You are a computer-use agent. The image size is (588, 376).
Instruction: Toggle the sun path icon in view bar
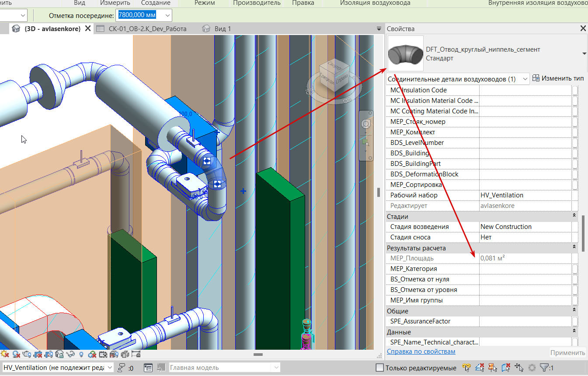pos(6,354)
